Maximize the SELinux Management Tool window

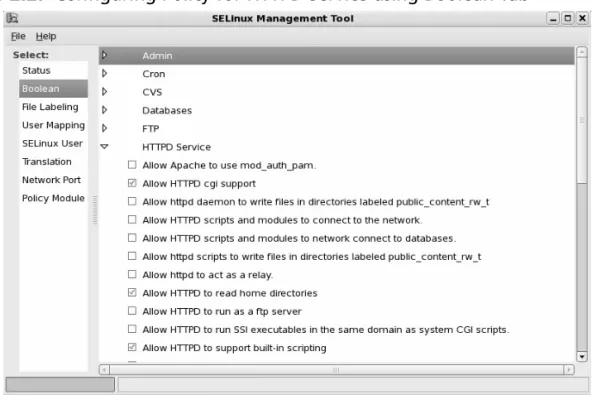(567, 18)
